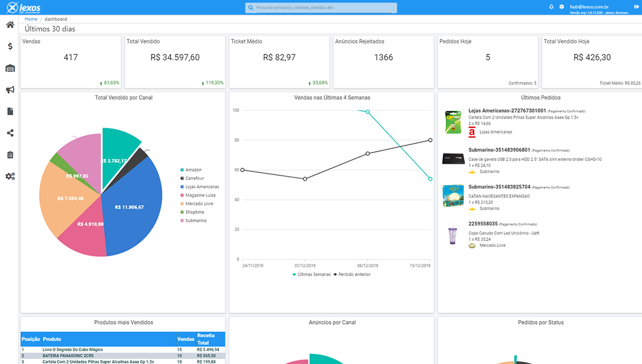Image resolution: width=642 pixels, height=364 pixels.
Task: Open the document file icon in sidebar
Action: (10, 111)
